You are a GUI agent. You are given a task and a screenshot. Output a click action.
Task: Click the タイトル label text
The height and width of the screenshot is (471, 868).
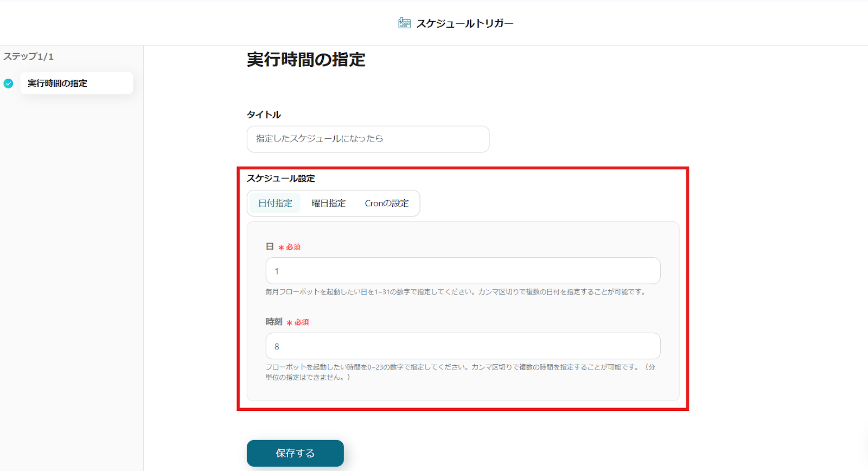(x=264, y=114)
